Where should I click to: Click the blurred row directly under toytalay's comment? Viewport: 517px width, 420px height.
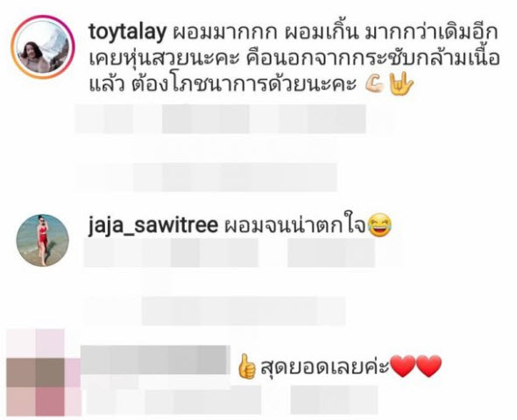pyautogui.click(x=220, y=119)
